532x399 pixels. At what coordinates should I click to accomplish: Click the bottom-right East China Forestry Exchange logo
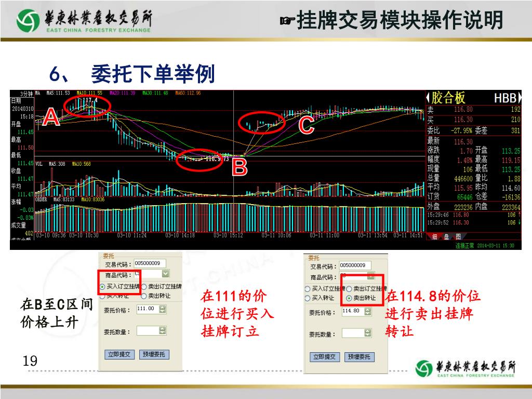coord(465,368)
